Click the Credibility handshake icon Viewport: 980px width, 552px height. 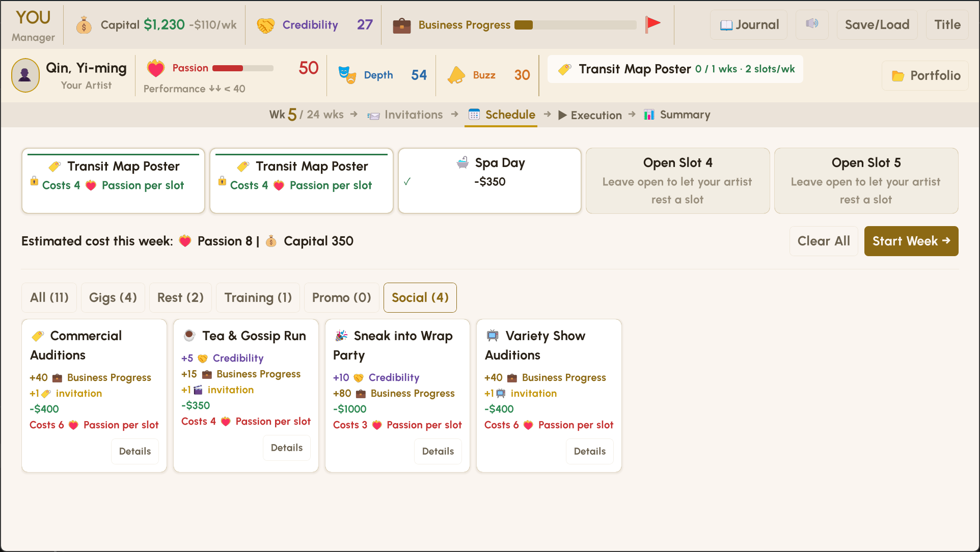(265, 25)
